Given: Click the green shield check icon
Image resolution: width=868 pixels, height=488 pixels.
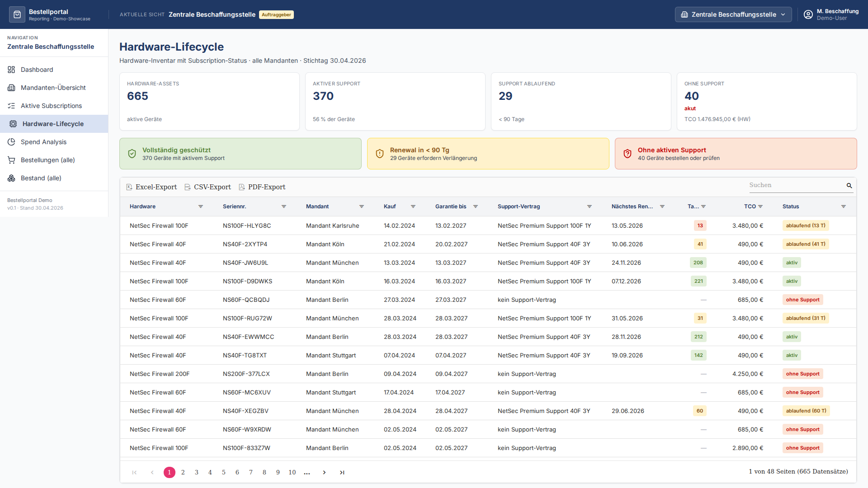Looking at the screenshot, I should (x=132, y=154).
